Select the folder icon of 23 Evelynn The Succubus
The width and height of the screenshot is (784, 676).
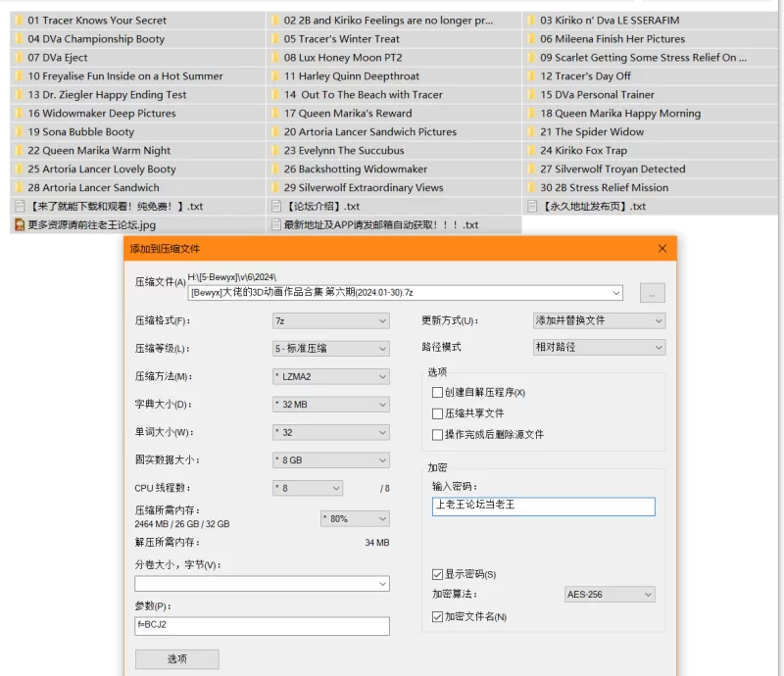point(275,151)
